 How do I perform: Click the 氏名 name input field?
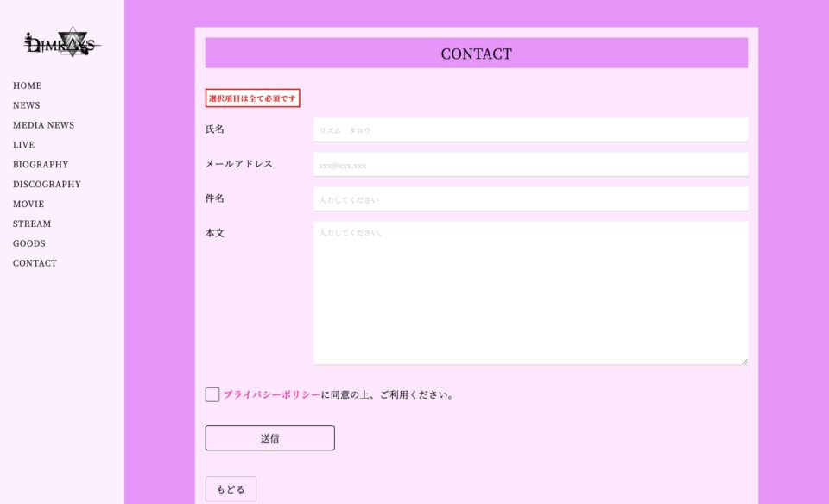point(530,129)
